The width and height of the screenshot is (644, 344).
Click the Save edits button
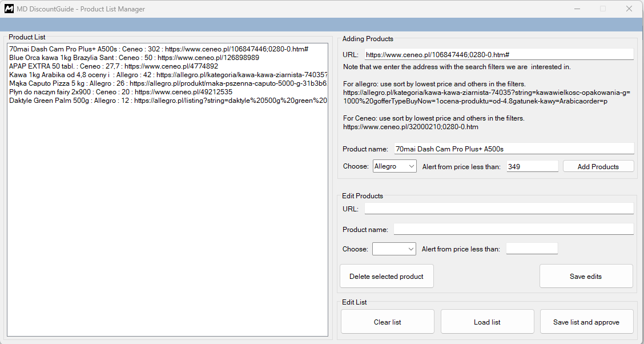586,276
